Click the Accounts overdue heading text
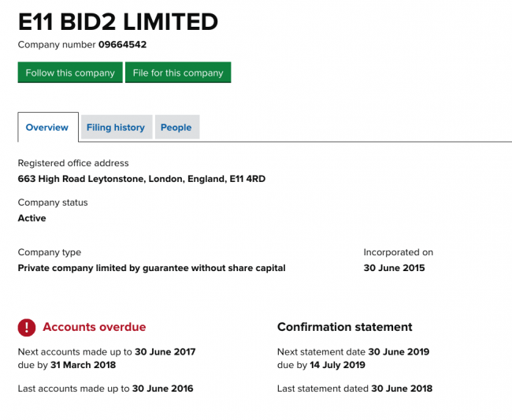This screenshot has width=512, height=420. point(95,327)
